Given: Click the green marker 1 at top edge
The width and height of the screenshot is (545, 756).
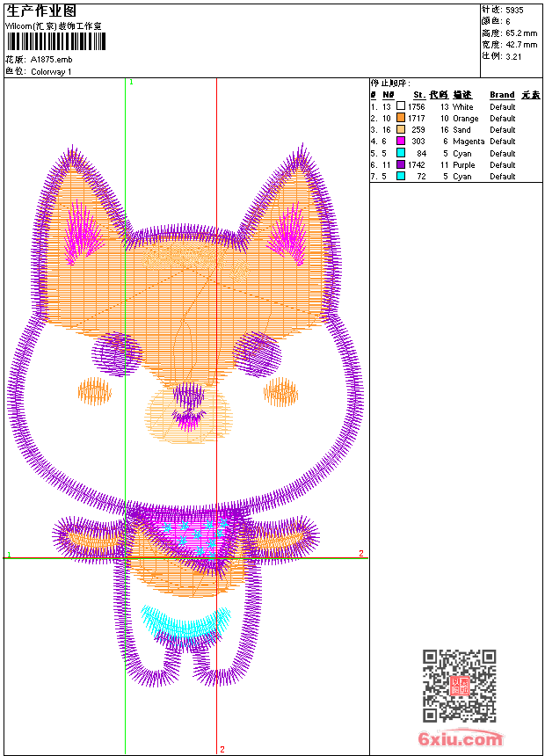Looking at the screenshot, I should (x=131, y=82).
